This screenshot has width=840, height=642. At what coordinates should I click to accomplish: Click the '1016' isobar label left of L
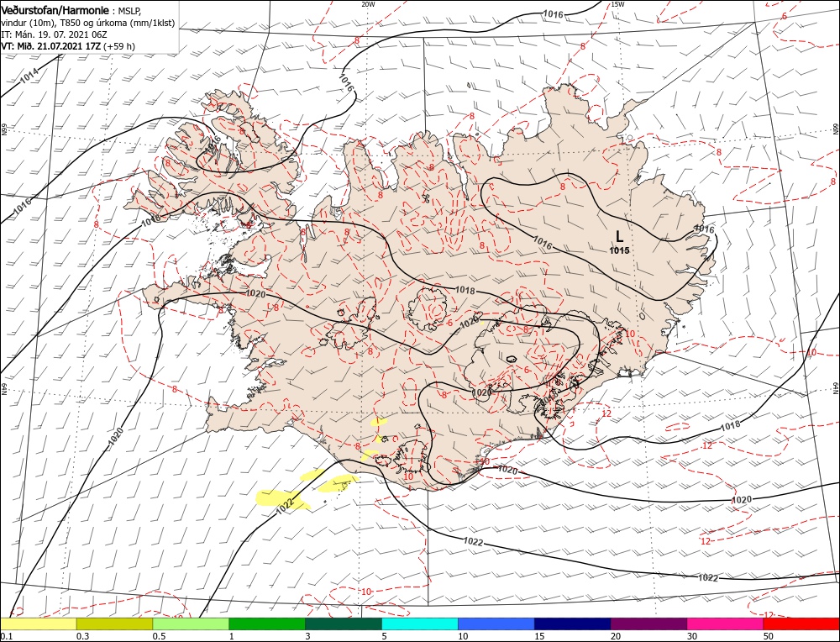(x=543, y=242)
